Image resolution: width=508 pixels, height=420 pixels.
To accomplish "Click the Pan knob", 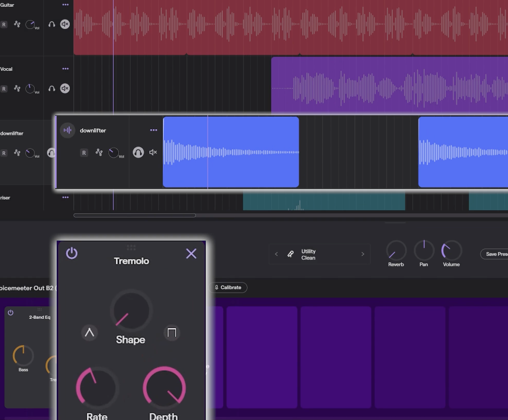I will [x=424, y=251].
